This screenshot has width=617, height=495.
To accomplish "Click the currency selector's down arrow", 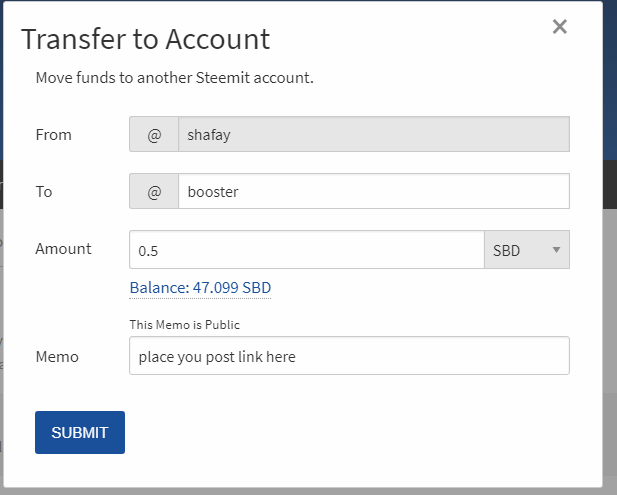I will click(x=556, y=250).
